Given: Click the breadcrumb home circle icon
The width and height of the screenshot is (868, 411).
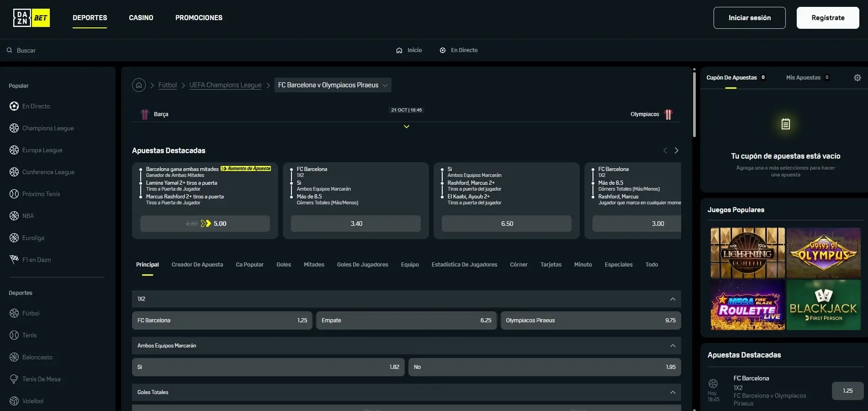Looking at the screenshot, I should [x=139, y=85].
